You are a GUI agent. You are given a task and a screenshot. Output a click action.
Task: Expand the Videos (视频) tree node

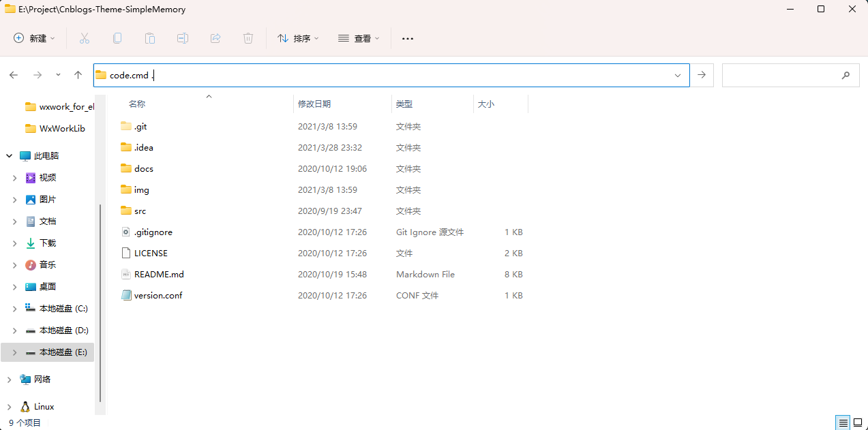tap(15, 178)
